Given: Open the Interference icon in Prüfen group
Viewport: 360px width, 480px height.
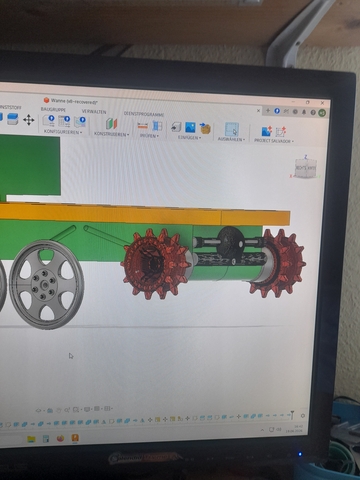Looking at the screenshot, I should point(157,126).
